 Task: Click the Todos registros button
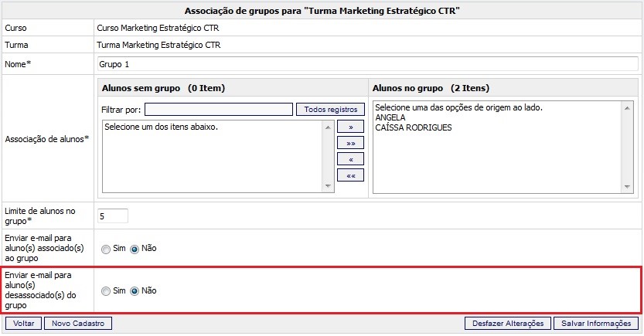(x=330, y=110)
